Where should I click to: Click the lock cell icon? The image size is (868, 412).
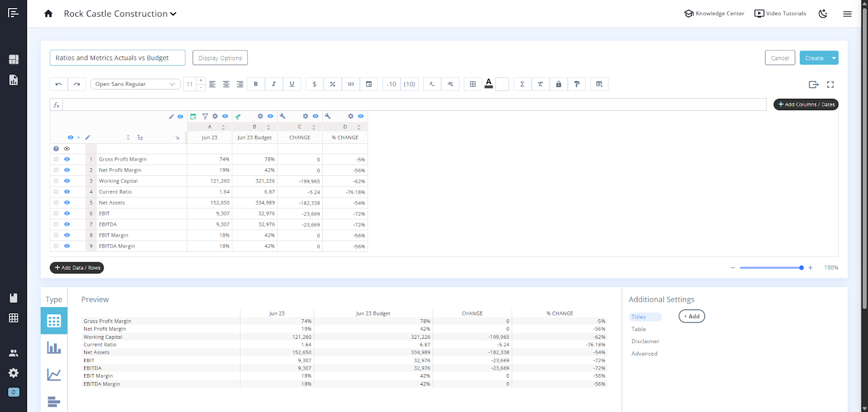click(x=558, y=84)
